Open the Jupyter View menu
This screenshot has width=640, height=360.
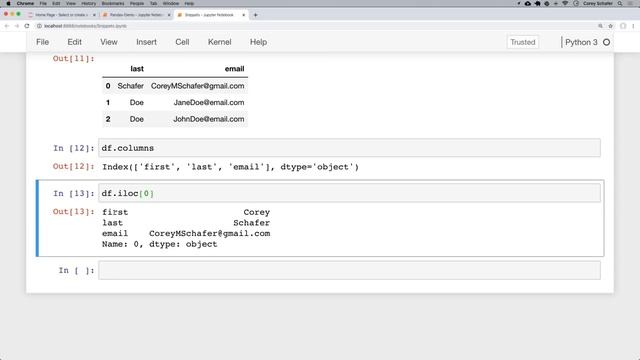tap(109, 42)
